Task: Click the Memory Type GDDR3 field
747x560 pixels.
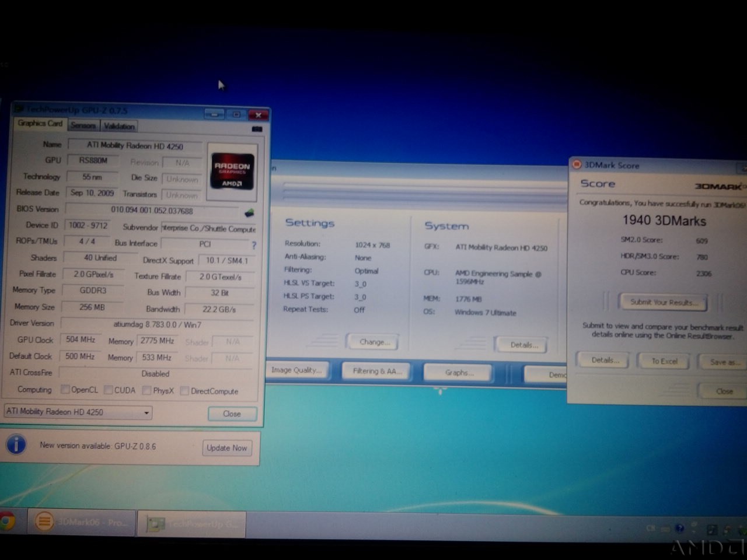Action: click(x=92, y=290)
